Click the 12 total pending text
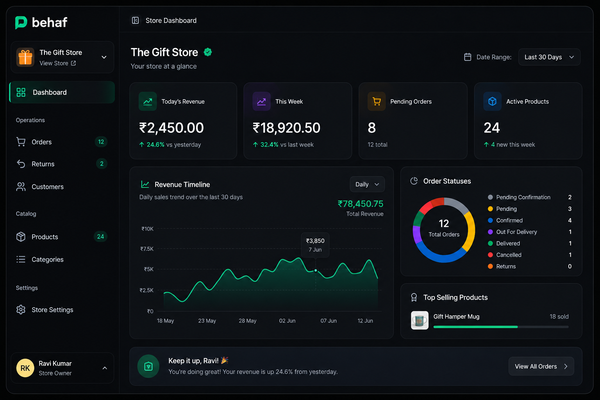The width and height of the screenshot is (600, 400). (377, 145)
